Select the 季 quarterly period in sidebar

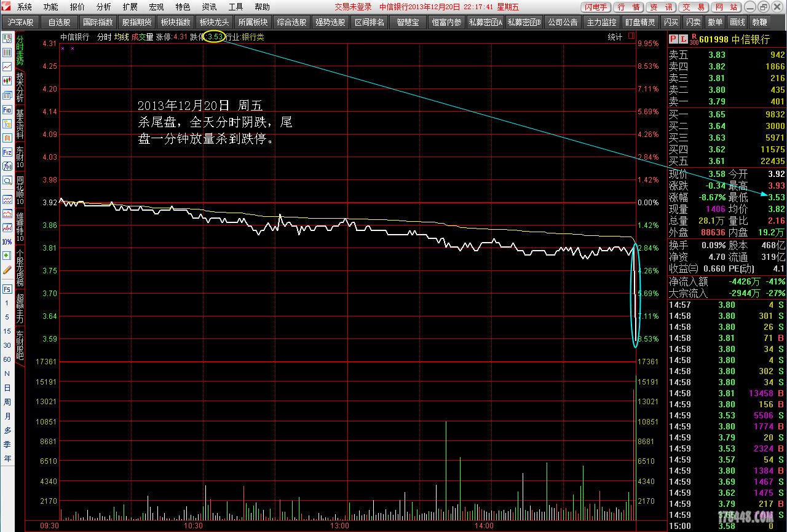coord(7,444)
